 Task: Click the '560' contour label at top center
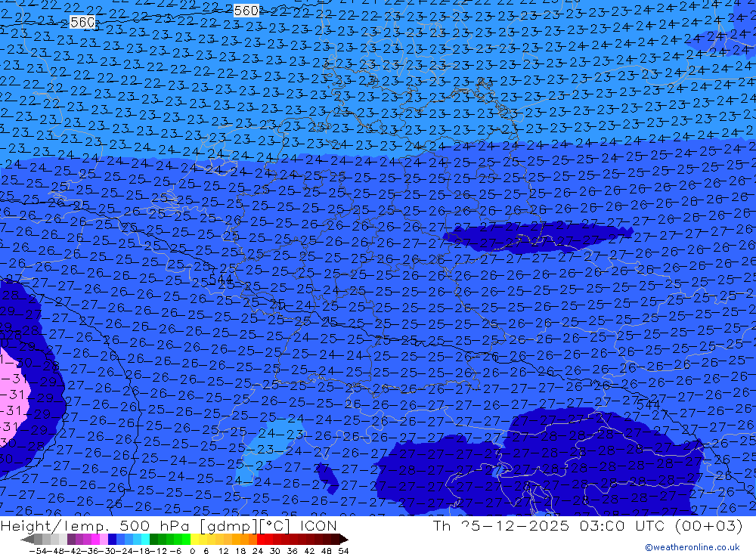click(x=246, y=11)
